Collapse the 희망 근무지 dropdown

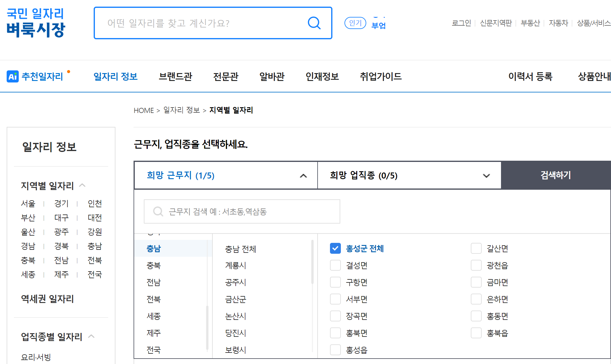click(x=226, y=175)
